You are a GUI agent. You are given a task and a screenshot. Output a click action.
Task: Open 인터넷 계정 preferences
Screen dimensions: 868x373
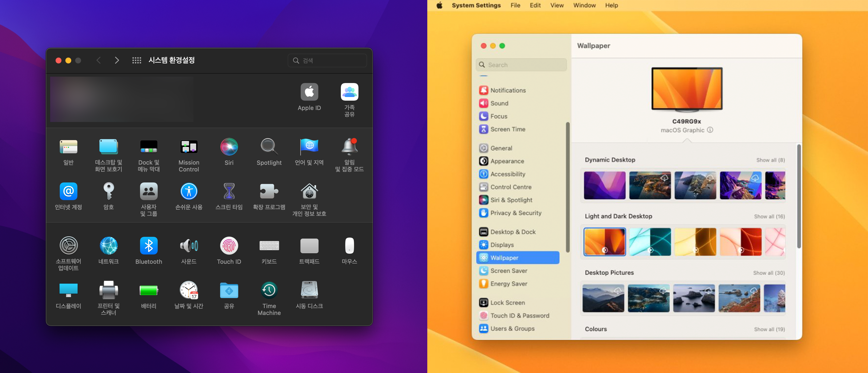68,191
